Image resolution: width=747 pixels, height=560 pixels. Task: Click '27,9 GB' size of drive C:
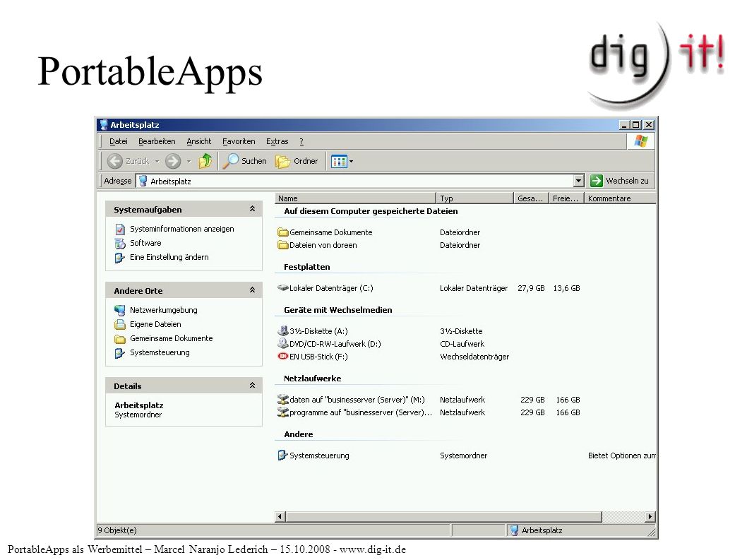[x=531, y=288]
